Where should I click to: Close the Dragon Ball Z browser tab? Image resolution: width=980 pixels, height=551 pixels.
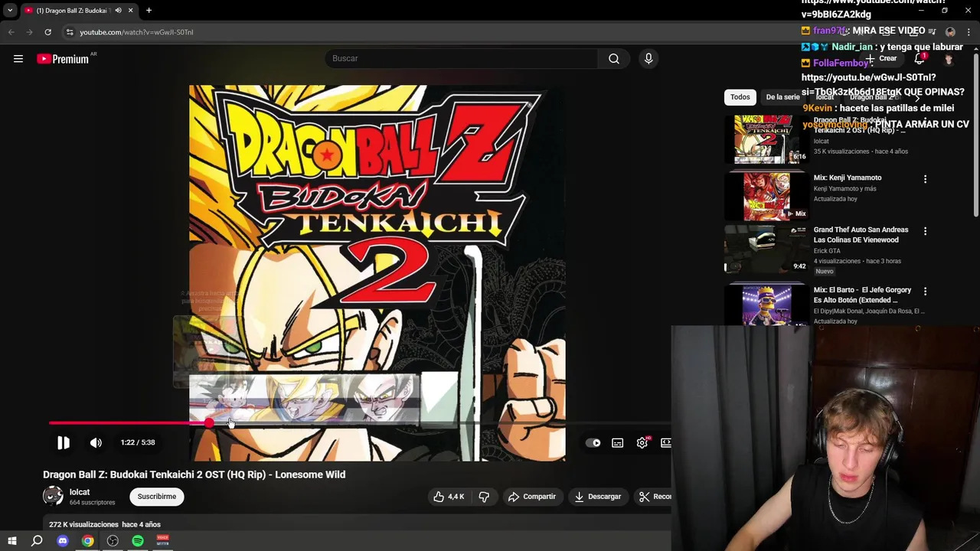coord(130,11)
